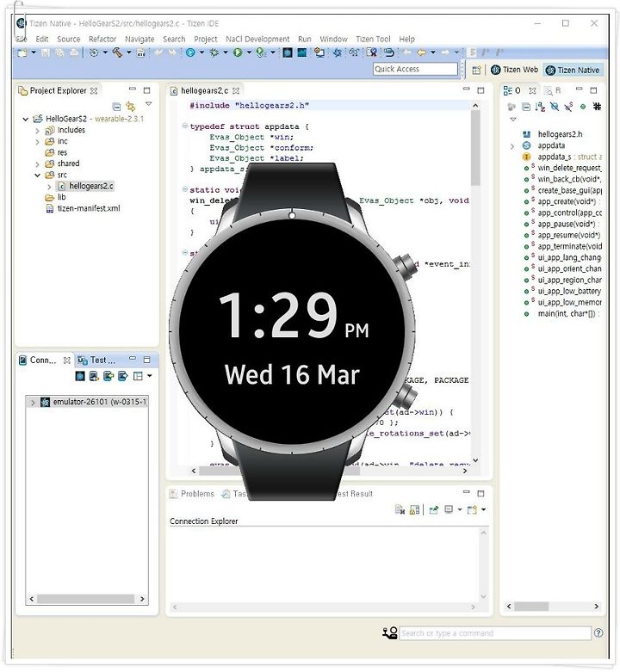Open the New Console View dropdown arrow
The width and height of the screenshot is (620, 672).
[484, 510]
